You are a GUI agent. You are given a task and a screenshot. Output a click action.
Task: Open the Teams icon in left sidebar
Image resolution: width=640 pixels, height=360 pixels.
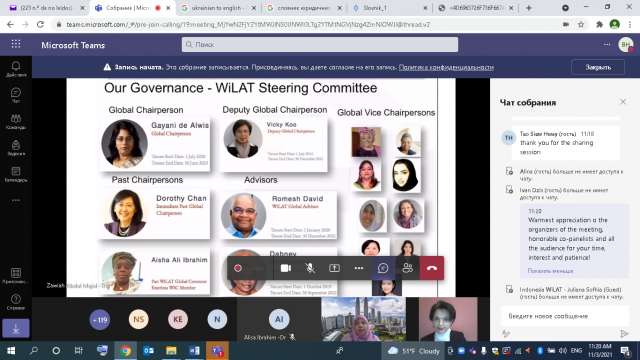coord(16,122)
